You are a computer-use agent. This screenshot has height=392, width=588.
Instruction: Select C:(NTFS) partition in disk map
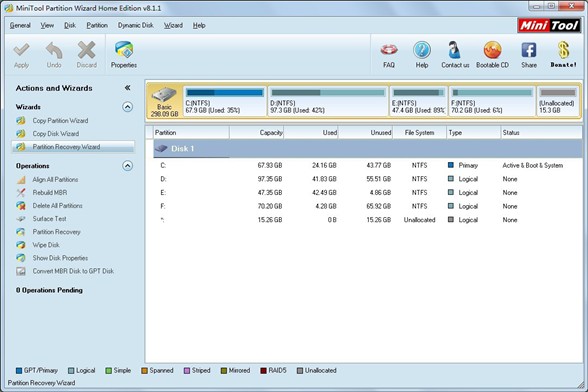pos(225,101)
